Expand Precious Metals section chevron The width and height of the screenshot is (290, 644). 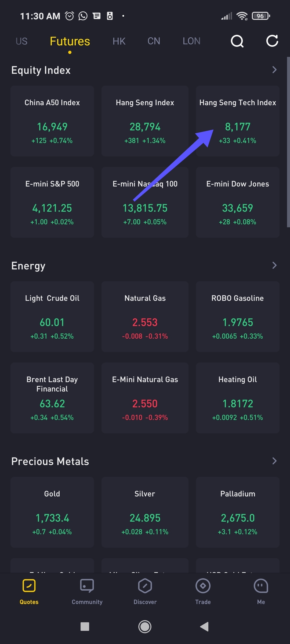click(x=274, y=461)
